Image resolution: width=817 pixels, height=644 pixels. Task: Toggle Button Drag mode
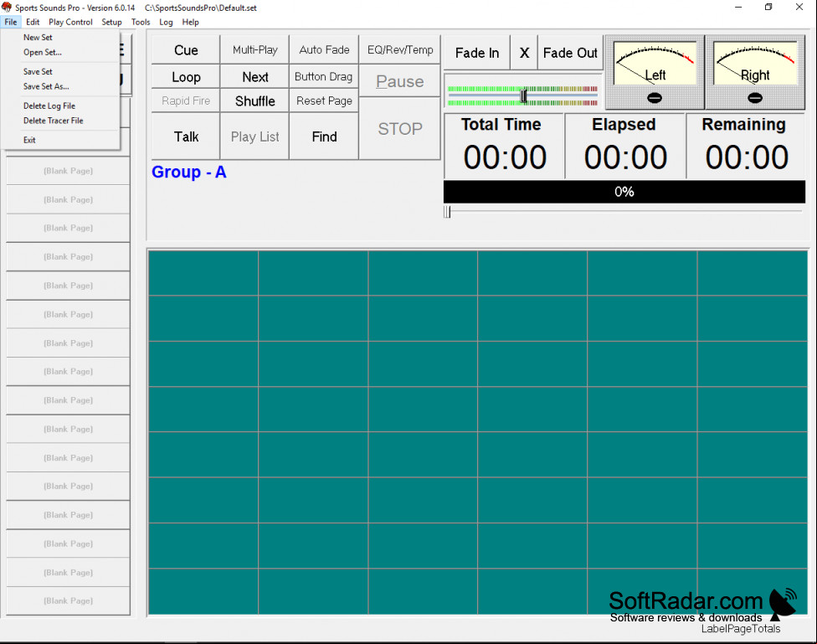(x=324, y=77)
